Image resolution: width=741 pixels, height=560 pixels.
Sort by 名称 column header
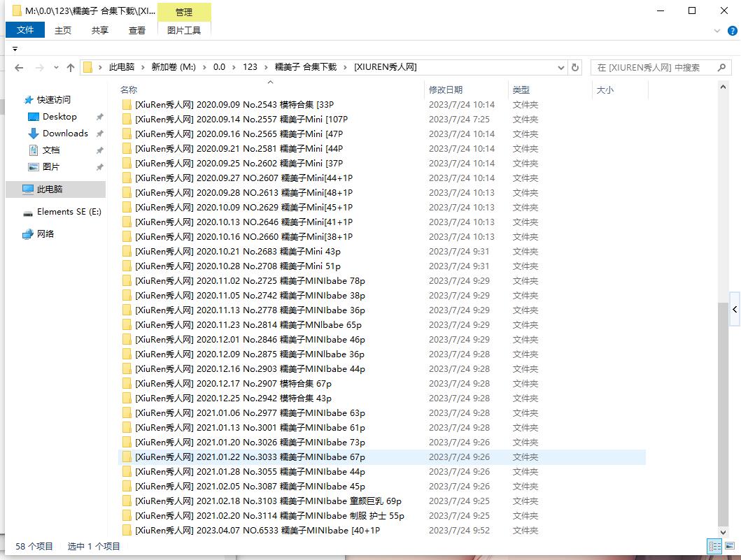(129, 89)
